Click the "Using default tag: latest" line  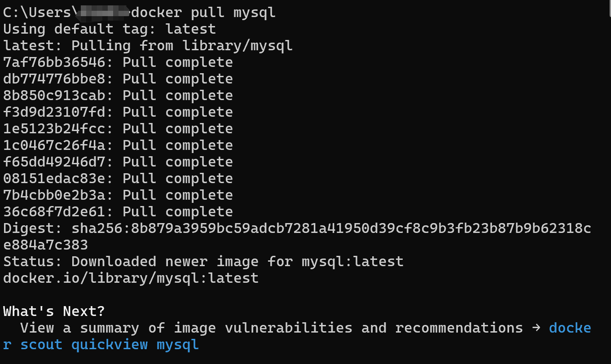point(109,29)
